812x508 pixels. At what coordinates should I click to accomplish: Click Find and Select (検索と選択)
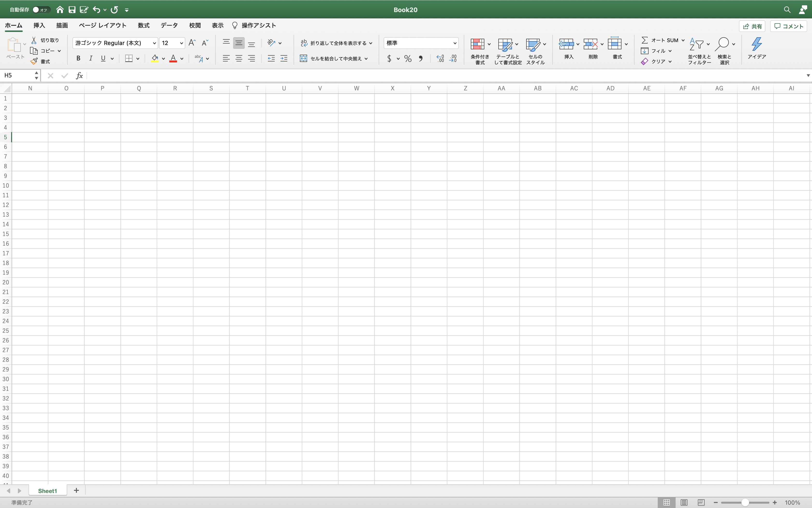point(725,51)
